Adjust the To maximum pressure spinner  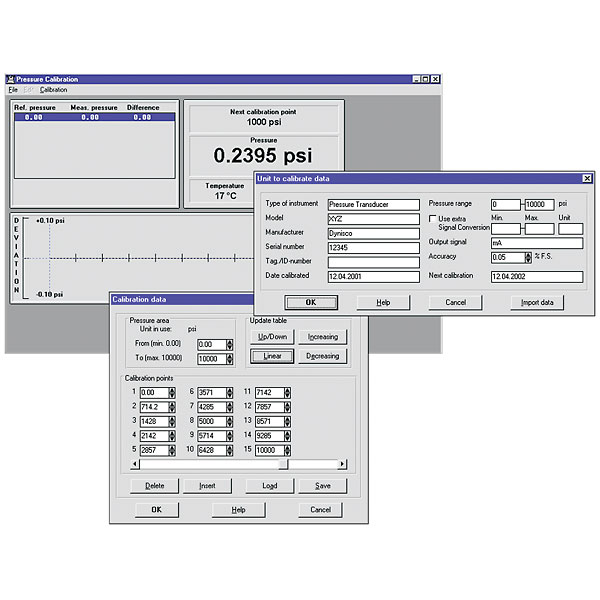pos(229,359)
